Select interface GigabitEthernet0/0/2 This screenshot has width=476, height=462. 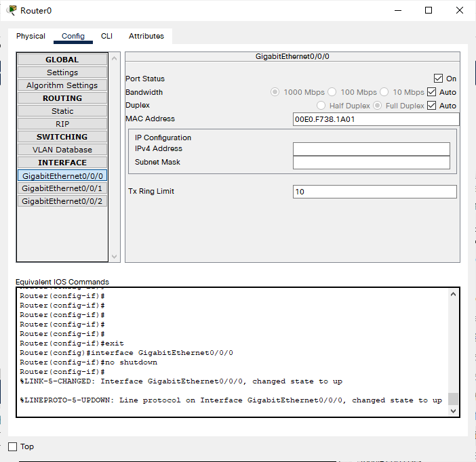point(62,201)
